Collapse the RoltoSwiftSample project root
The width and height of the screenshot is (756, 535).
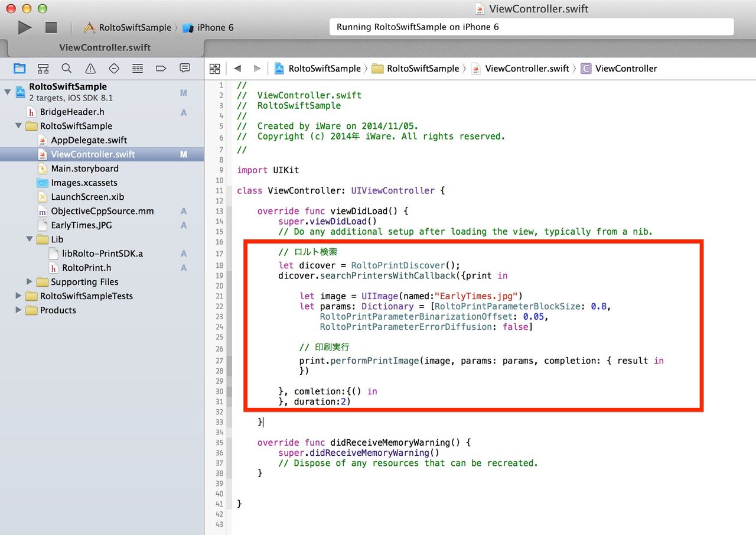[8, 92]
